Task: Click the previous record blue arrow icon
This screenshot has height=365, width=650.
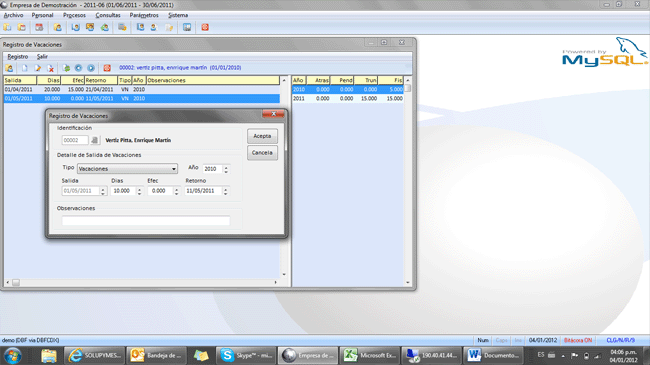Action: pos(78,68)
